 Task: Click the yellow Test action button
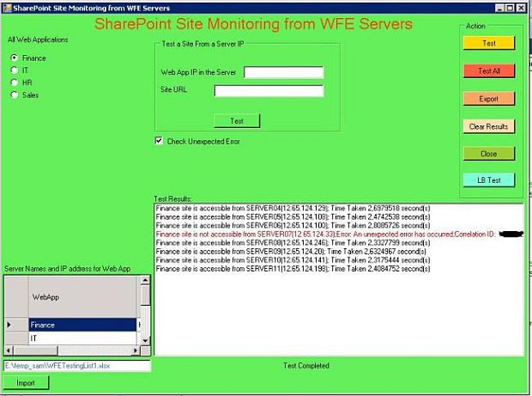click(x=489, y=43)
